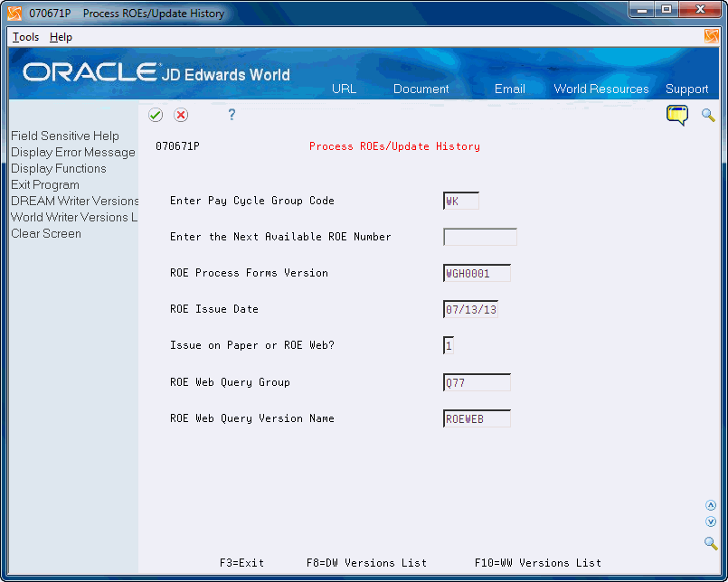The width and height of the screenshot is (728, 582).
Task: Open the Help menu
Action: click(x=61, y=37)
